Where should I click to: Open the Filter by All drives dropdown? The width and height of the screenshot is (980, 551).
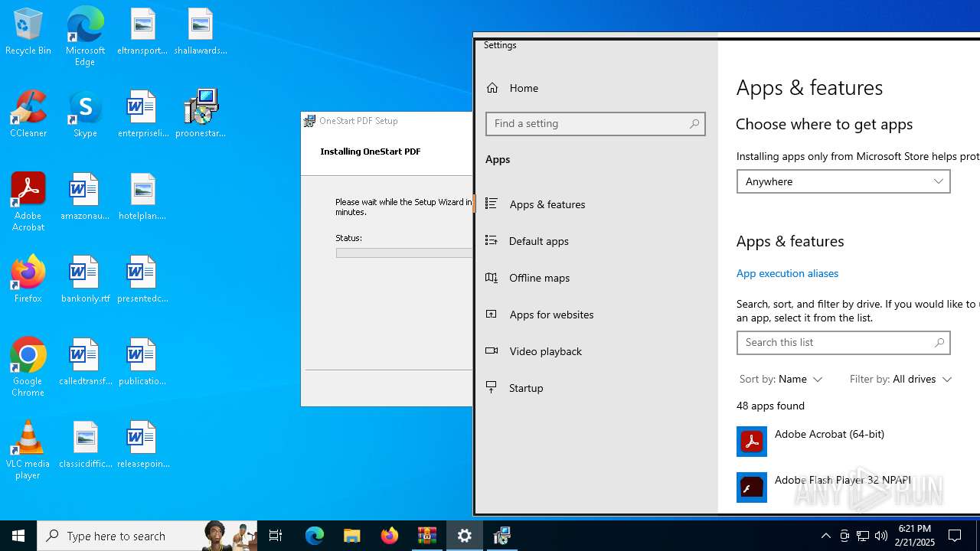pyautogui.click(x=900, y=380)
